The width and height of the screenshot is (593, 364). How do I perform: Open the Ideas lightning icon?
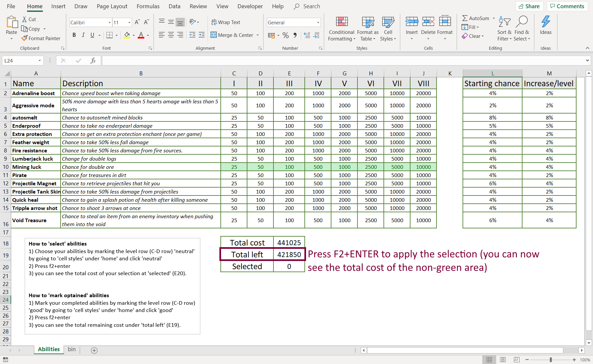click(546, 22)
